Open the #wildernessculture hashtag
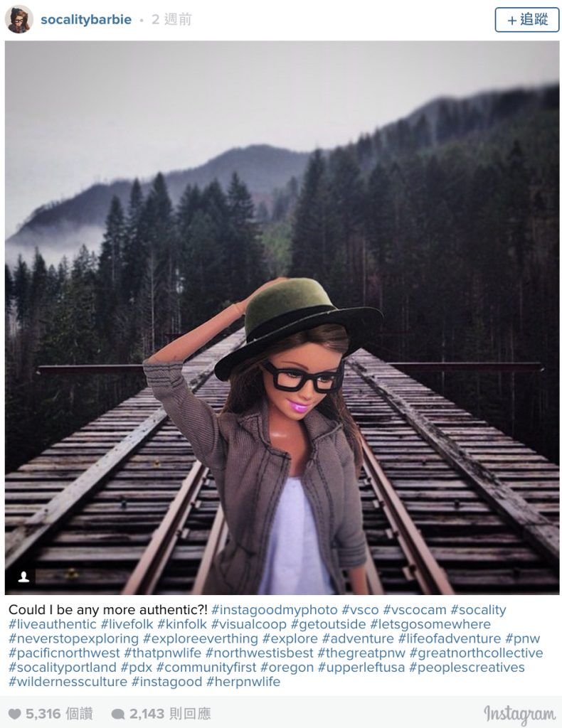This screenshot has height=728, width=562. tap(68, 682)
